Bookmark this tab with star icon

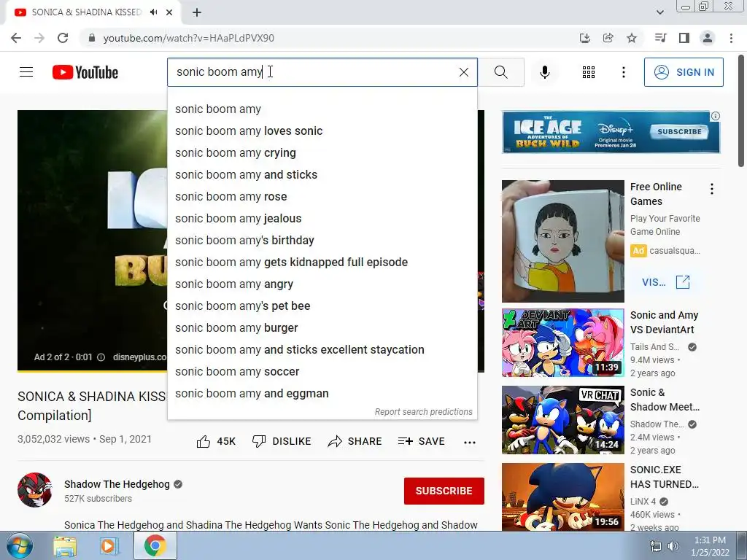click(x=632, y=38)
